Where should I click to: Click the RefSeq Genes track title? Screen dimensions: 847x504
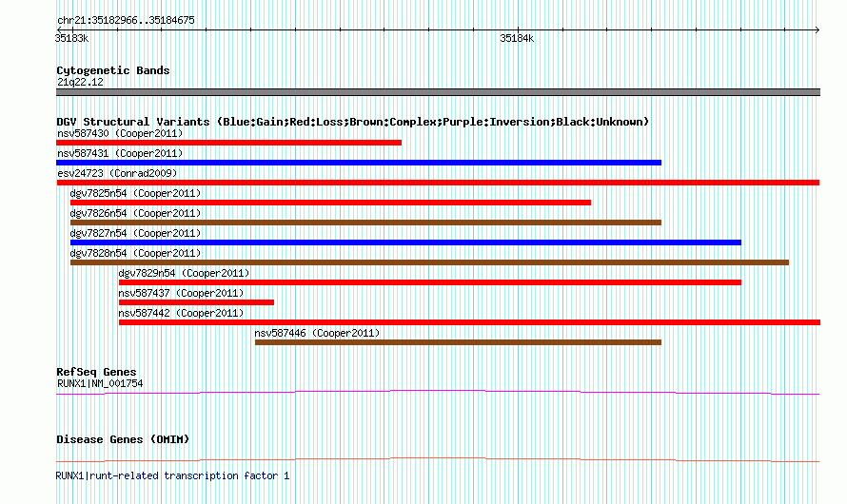click(96, 372)
